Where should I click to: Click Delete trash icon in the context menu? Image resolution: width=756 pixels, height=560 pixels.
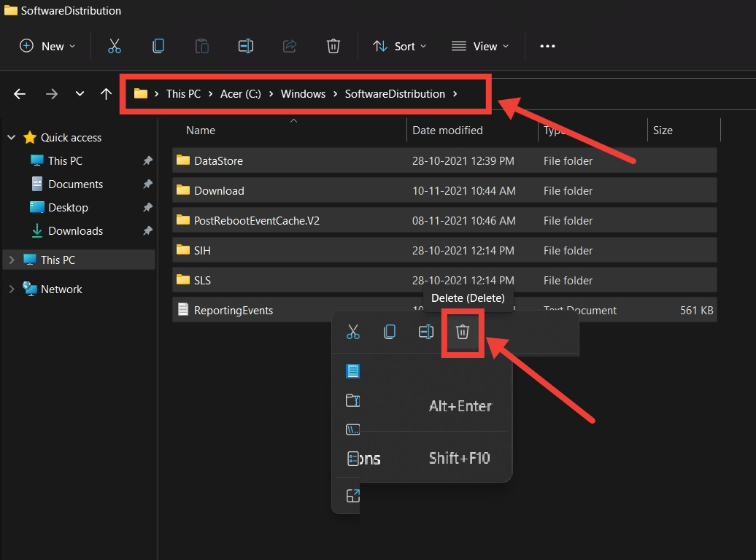point(462,332)
